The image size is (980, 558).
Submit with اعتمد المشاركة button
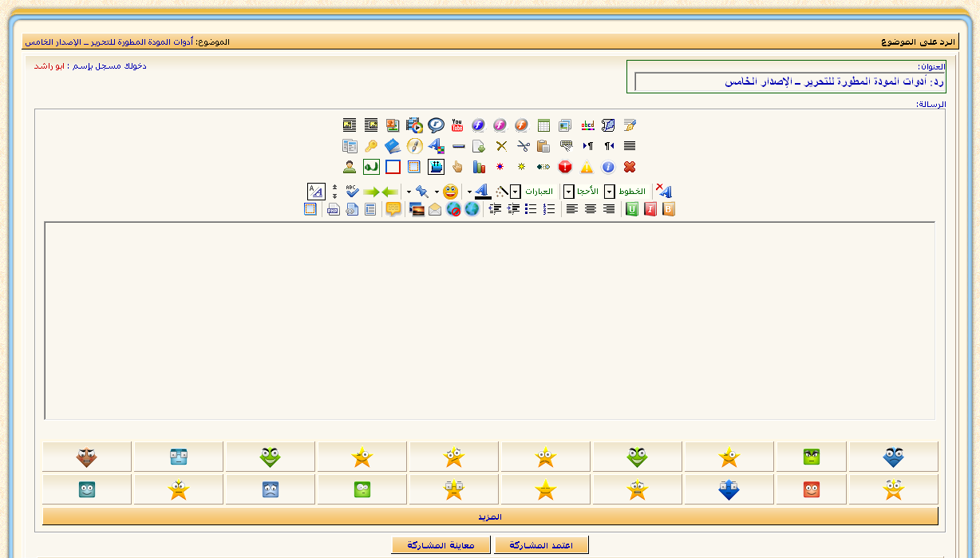coord(541,545)
